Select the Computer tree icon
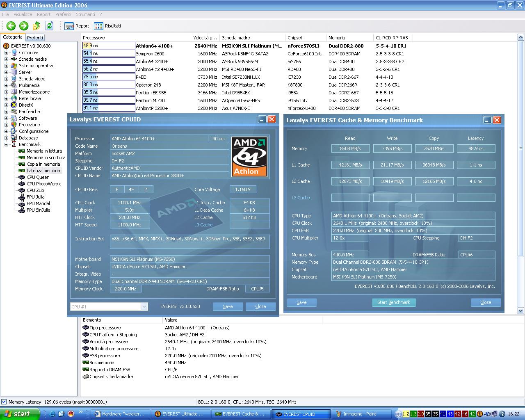Screen dimensions: 525x420 click(14, 52)
